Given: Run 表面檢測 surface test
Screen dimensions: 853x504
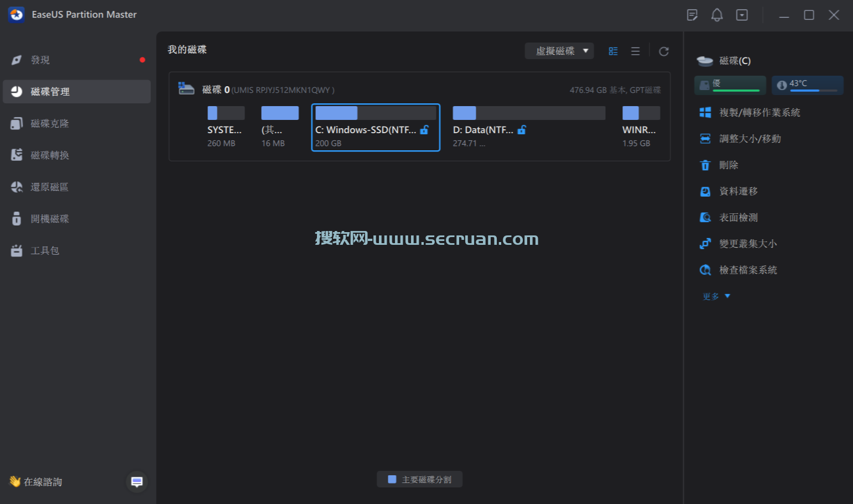Looking at the screenshot, I should tap(729, 217).
